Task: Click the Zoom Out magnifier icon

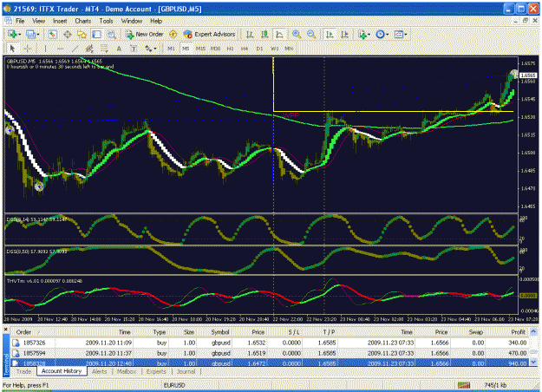Action: (311, 34)
